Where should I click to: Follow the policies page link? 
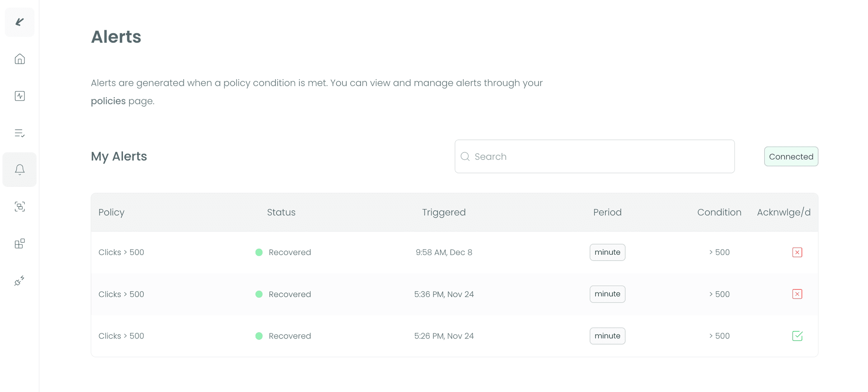pos(108,101)
